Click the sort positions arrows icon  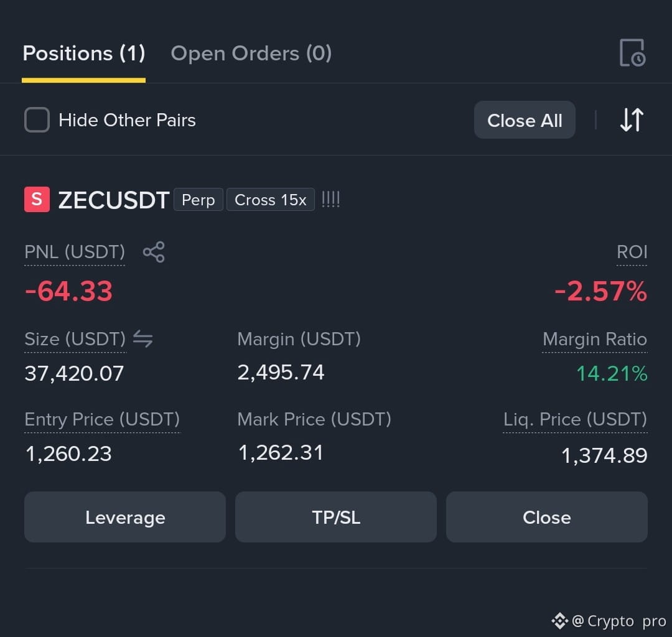[632, 119]
